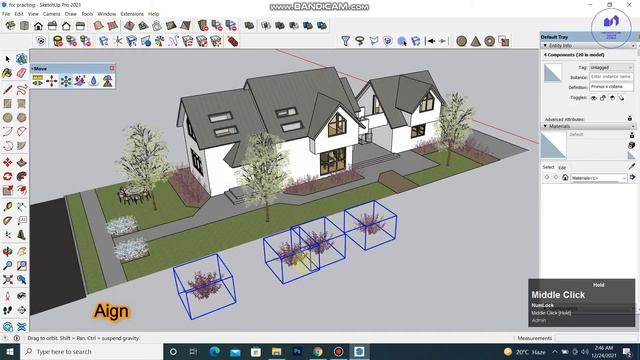Image resolution: width=640 pixels, height=360 pixels.
Task: Choose the Rectangle drawing tool
Action: 7,103
